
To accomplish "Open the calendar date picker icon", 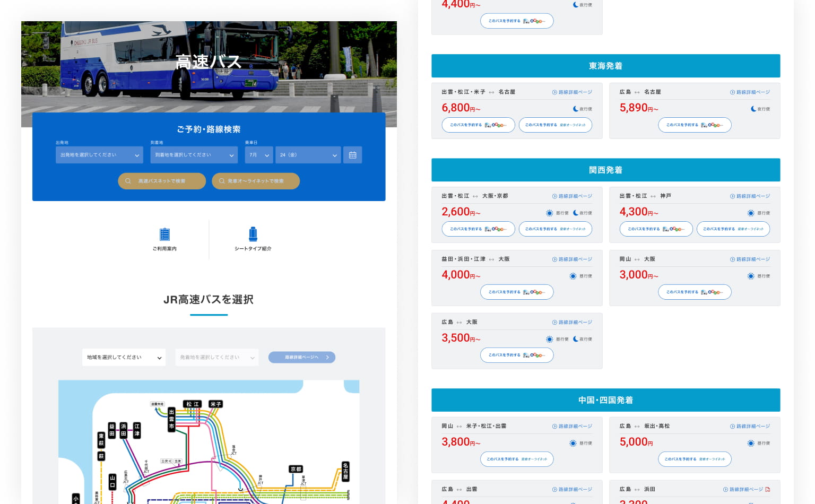I will (352, 155).
